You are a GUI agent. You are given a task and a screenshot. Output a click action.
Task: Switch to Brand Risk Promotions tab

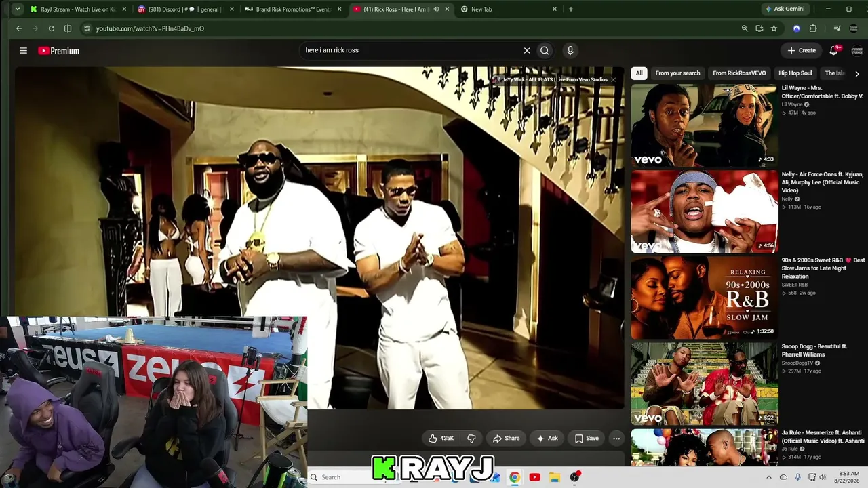(293, 9)
